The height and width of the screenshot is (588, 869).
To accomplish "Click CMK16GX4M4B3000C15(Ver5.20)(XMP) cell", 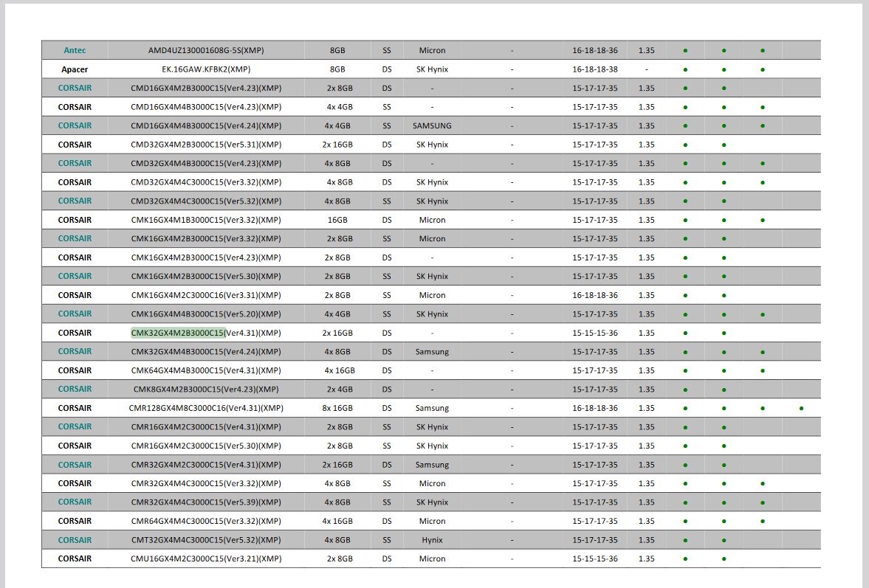I will (206, 314).
